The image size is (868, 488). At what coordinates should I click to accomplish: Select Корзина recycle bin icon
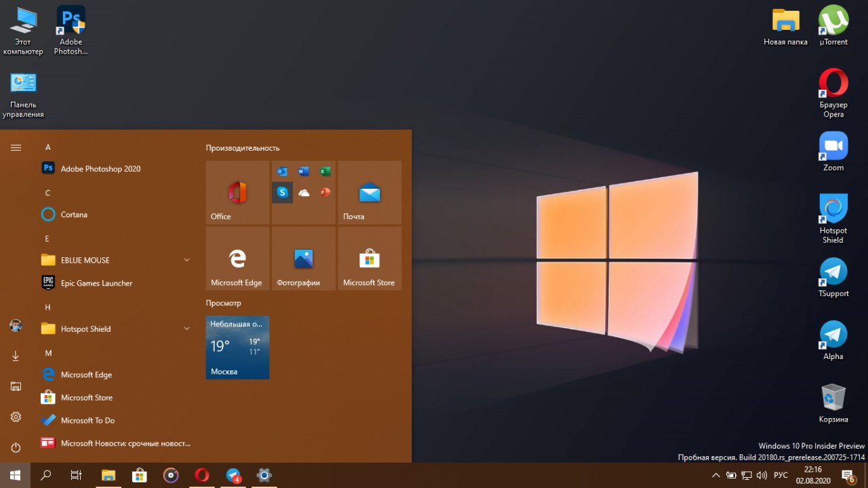[x=833, y=404]
